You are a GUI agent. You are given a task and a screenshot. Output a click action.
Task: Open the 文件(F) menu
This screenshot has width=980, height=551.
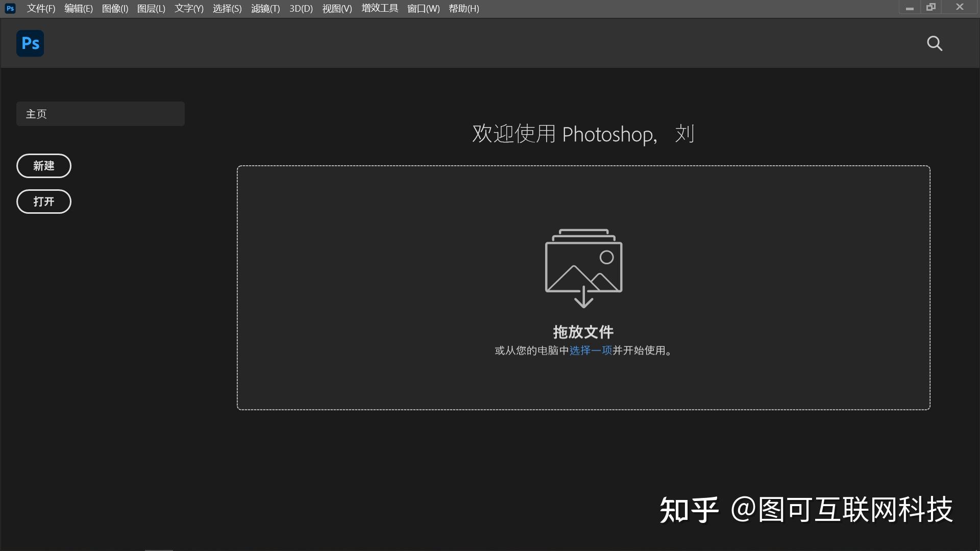(41, 8)
